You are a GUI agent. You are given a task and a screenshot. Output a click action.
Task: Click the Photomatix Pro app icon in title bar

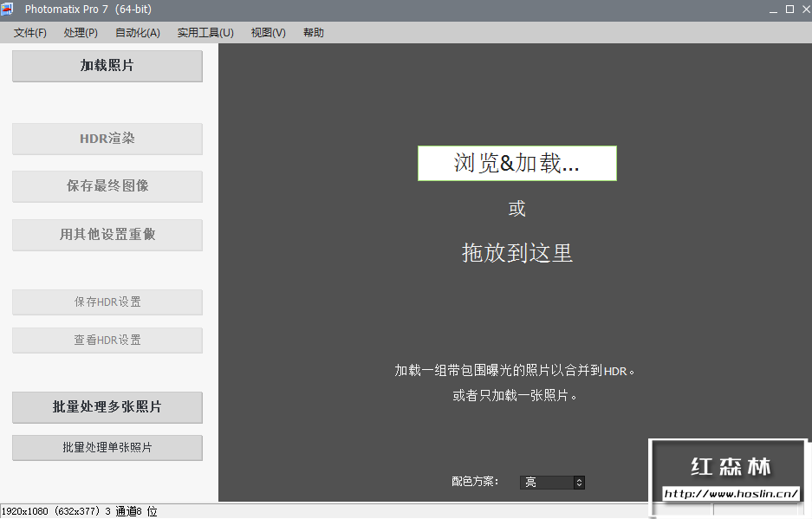(x=7, y=9)
